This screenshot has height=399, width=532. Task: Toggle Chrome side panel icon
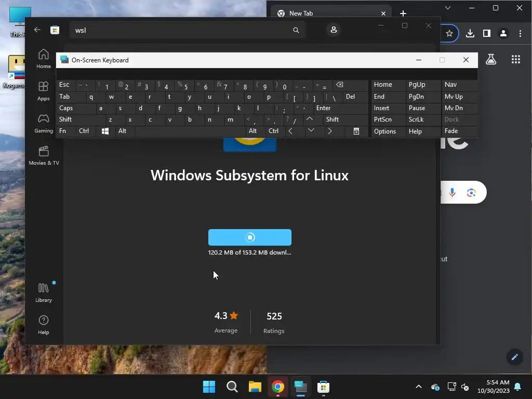pyautogui.click(x=486, y=33)
